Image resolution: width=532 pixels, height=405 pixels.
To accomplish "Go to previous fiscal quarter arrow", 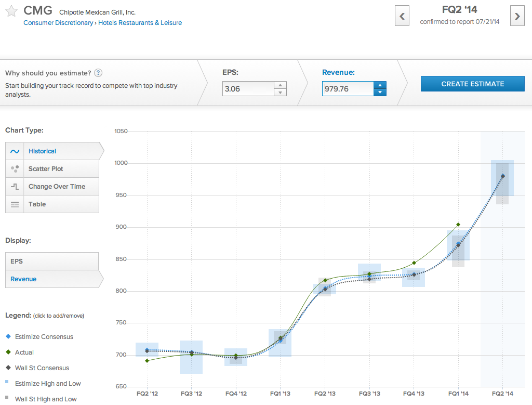I will pyautogui.click(x=402, y=16).
